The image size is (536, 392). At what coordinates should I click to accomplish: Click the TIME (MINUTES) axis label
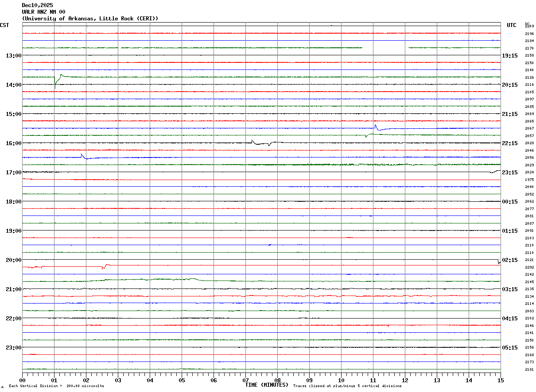[x=267, y=384]
